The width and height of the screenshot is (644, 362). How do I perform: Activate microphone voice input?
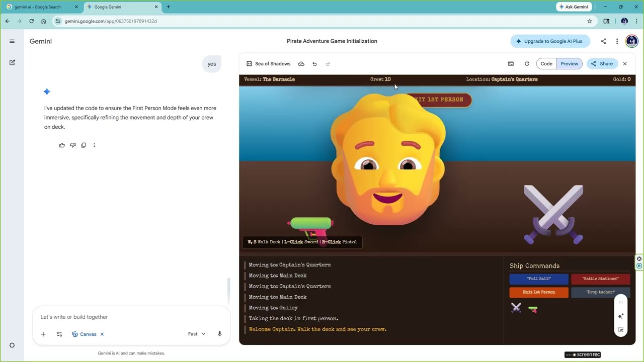(219, 334)
